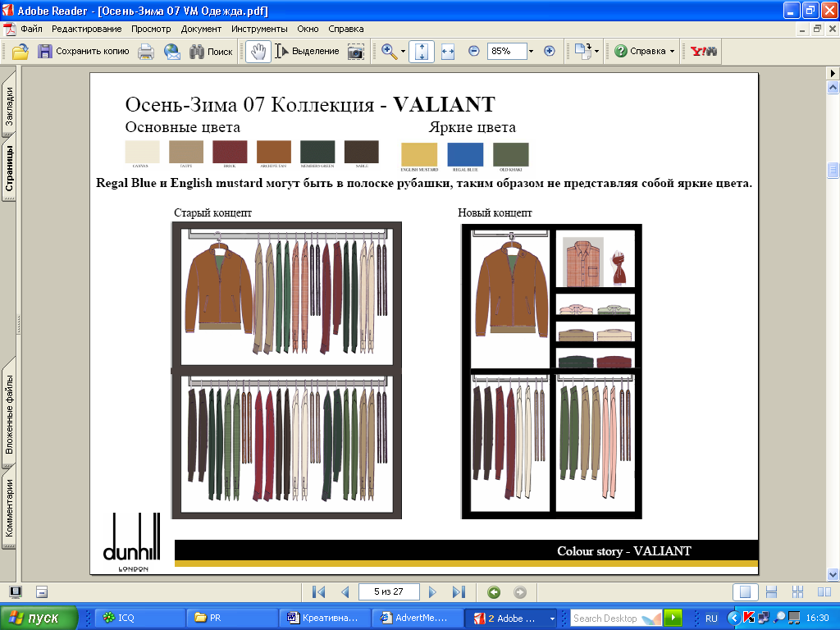
Task: Send the PDF via the email icon
Action: tap(172, 52)
